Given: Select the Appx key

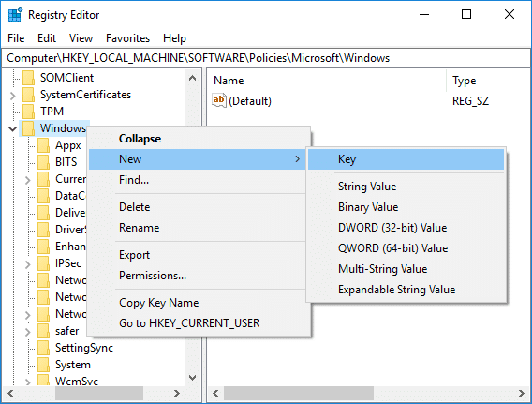Looking at the screenshot, I should coord(68,145).
